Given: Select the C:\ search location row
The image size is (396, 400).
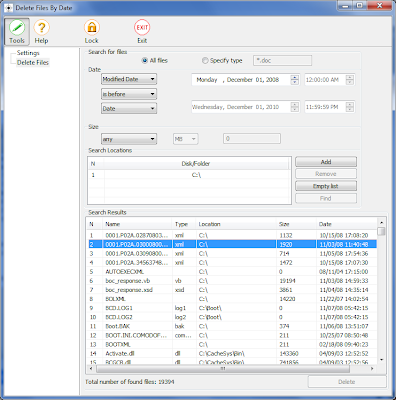Looking at the screenshot, I should pos(189,175).
